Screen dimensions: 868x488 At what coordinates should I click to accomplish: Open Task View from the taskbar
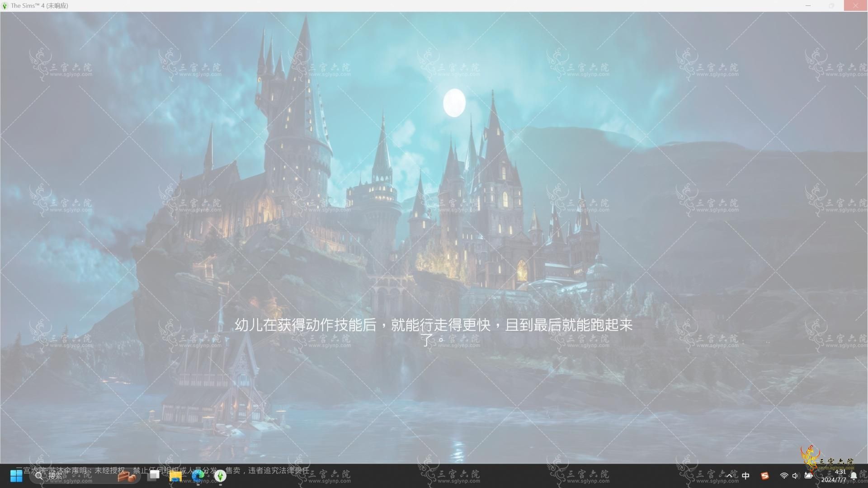pos(154,476)
